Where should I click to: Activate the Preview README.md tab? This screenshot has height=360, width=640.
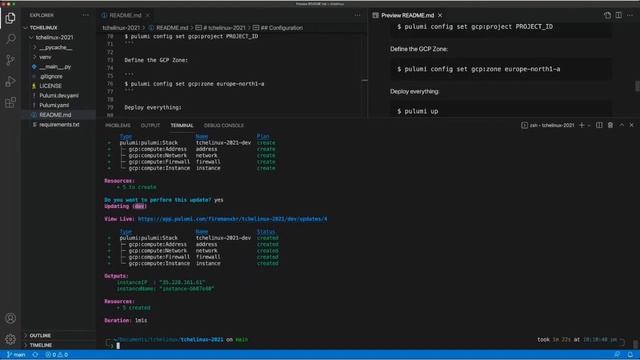point(407,15)
